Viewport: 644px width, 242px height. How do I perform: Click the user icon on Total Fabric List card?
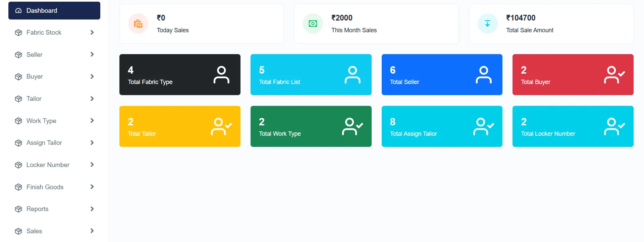[353, 75]
